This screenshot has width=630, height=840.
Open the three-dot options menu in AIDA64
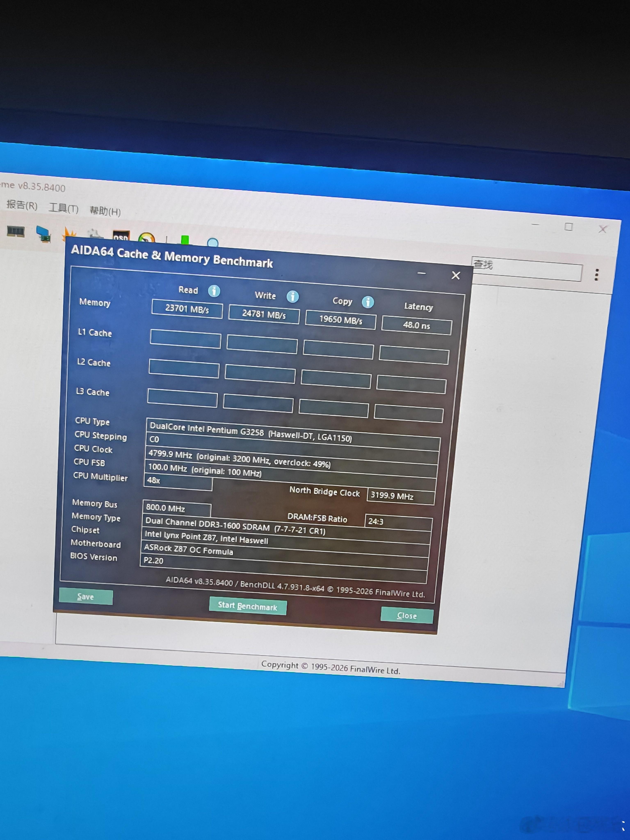(597, 275)
